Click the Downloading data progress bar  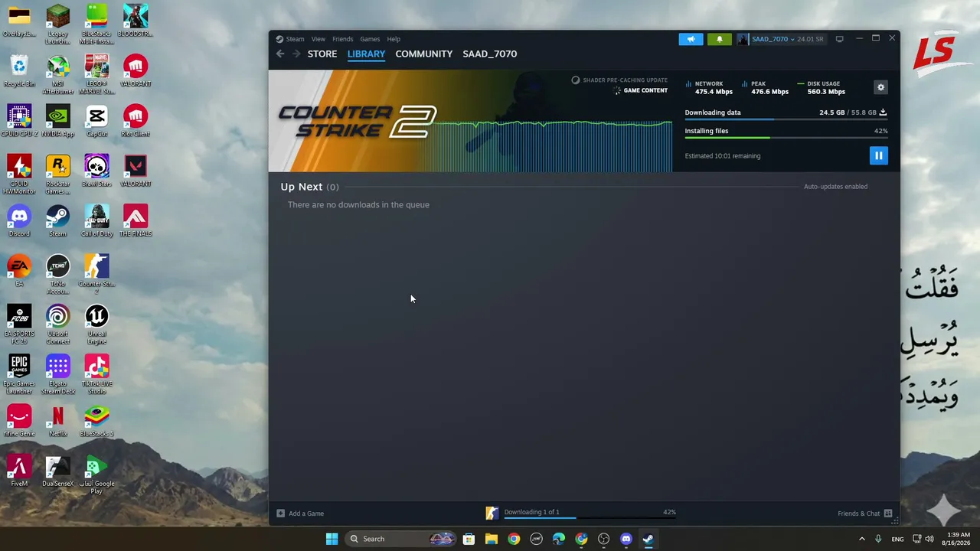(x=786, y=120)
